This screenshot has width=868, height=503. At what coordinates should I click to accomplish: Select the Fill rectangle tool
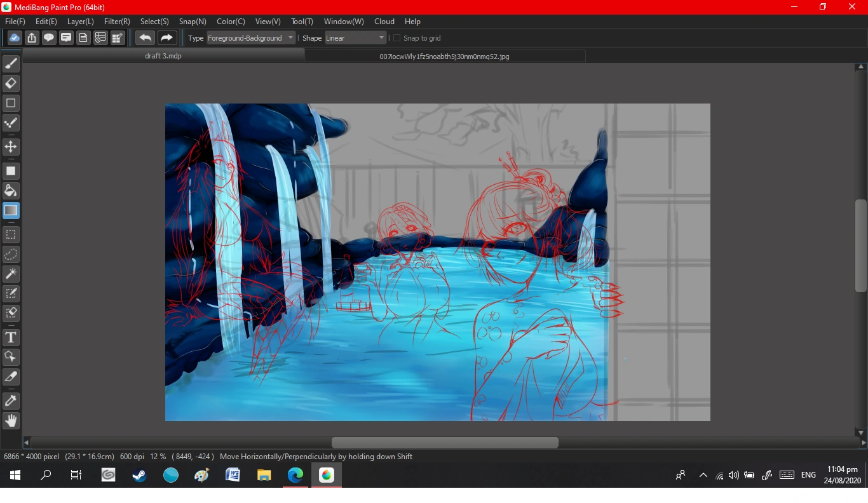pos(11,171)
